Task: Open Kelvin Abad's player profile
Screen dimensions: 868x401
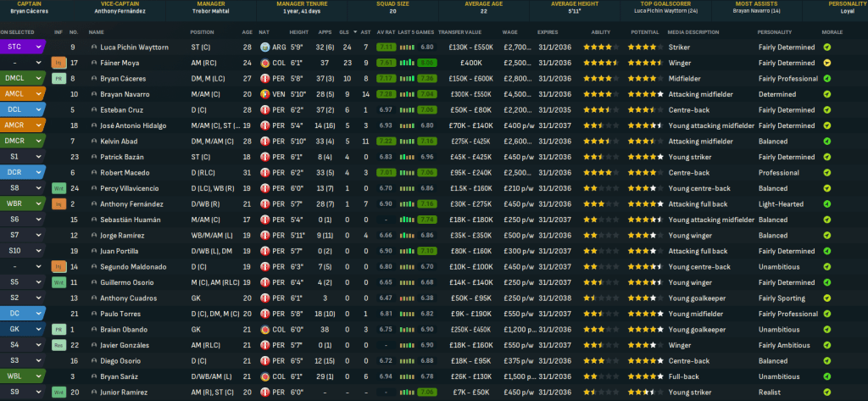Action: pyautogui.click(x=120, y=142)
